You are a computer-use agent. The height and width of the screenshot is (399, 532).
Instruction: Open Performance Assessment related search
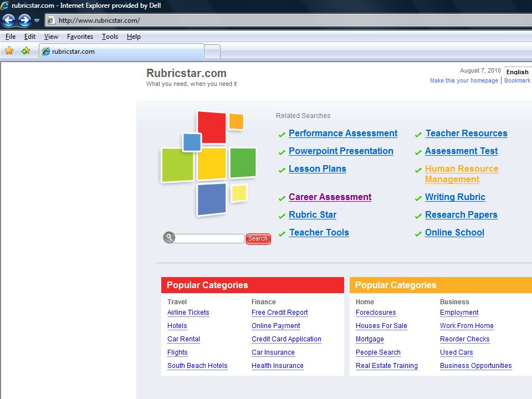pyautogui.click(x=343, y=134)
